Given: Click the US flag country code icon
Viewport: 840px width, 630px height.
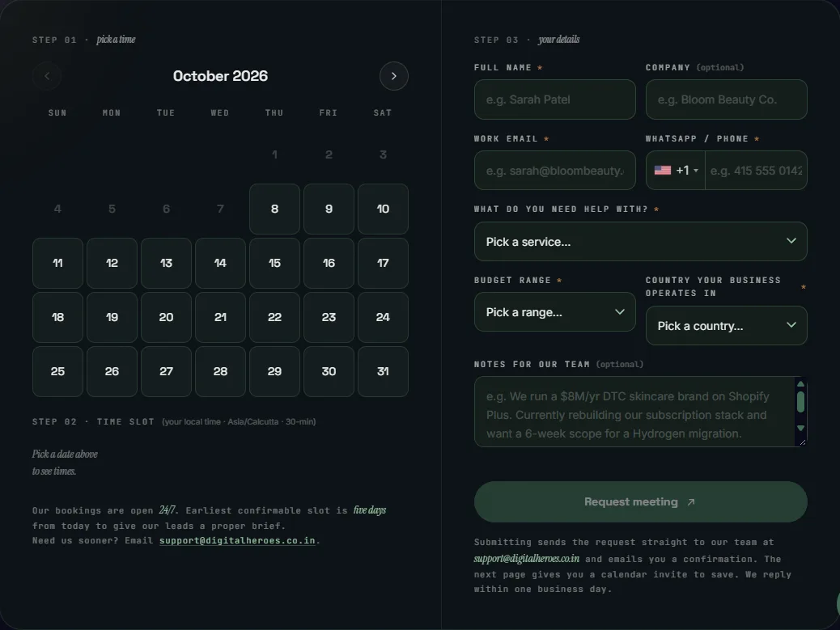Looking at the screenshot, I should (x=663, y=170).
